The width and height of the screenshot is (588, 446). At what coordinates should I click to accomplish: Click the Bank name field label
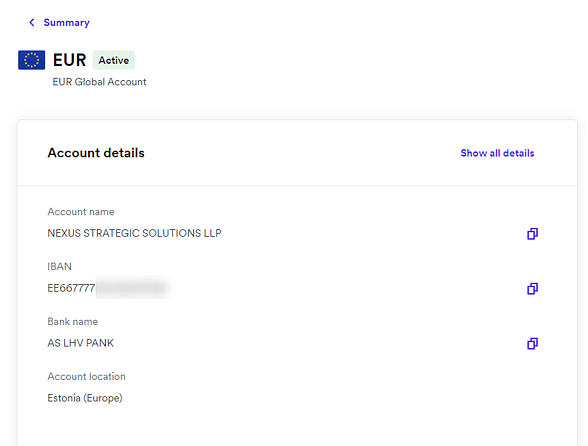tap(72, 321)
